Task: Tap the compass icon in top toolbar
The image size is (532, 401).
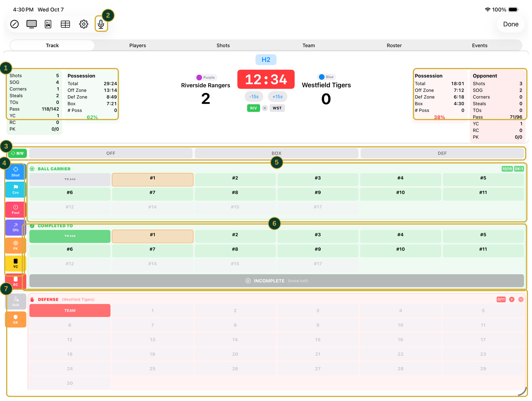Action: click(x=14, y=24)
